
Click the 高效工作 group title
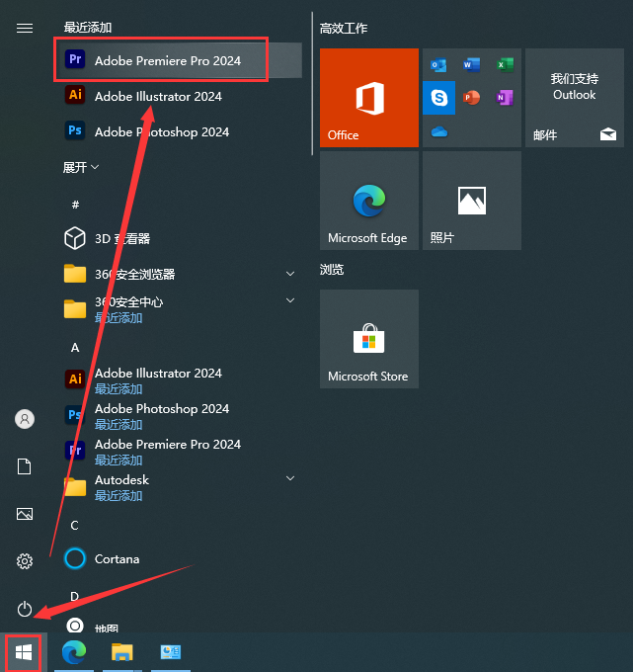pos(344,29)
